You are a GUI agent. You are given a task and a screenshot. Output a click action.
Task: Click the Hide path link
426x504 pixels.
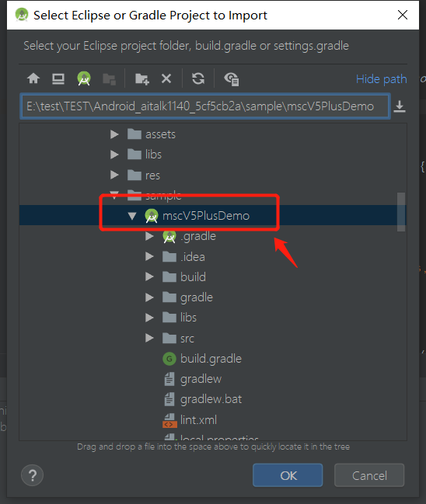(x=381, y=79)
